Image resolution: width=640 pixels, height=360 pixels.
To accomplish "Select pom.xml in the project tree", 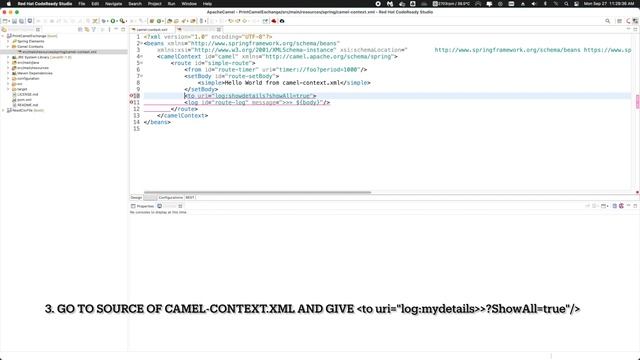I will (x=24, y=100).
